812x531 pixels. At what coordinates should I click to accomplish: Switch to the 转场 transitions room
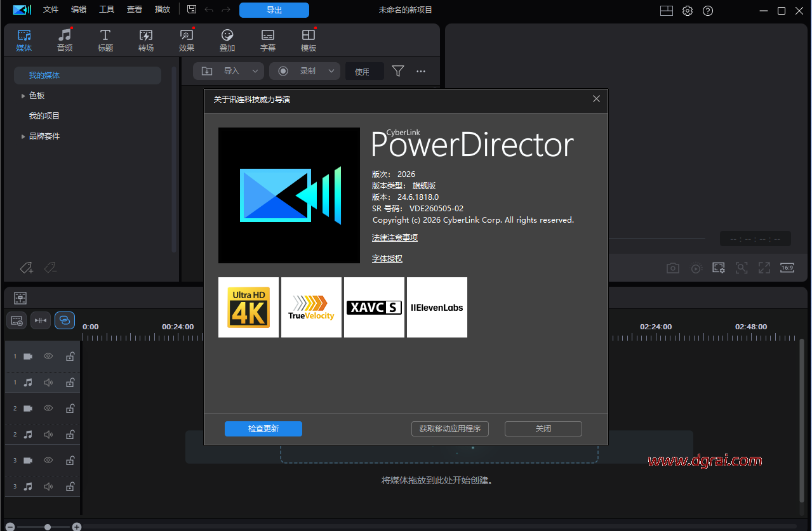146,41
